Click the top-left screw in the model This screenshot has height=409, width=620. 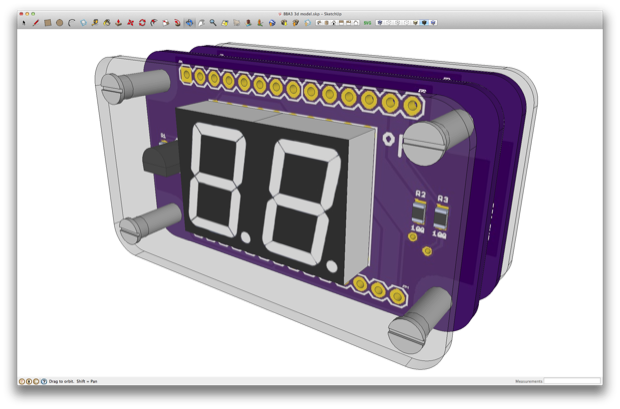(134, 87)
